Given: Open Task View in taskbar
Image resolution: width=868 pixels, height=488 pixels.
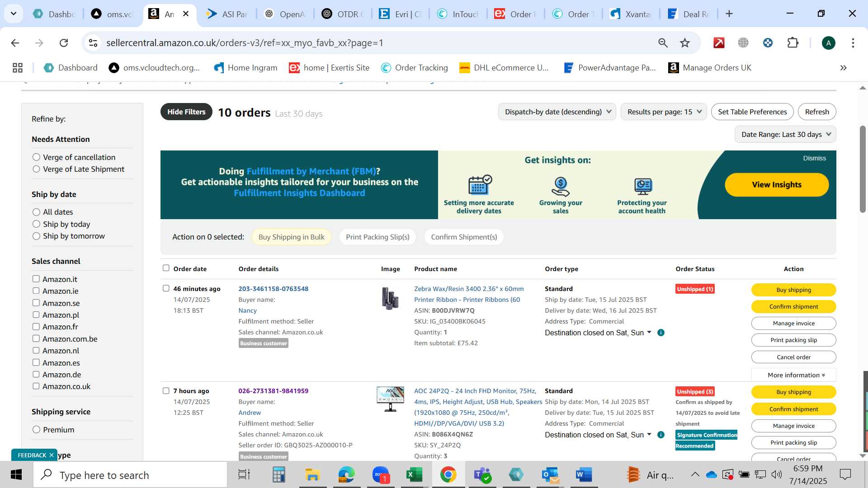Looking at the screenshot, I should pos(244,475).
